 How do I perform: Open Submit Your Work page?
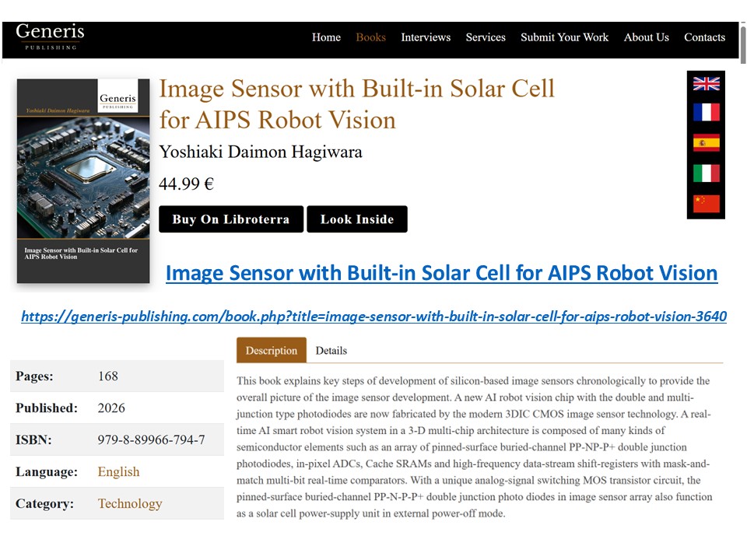[x=565, y=37]
